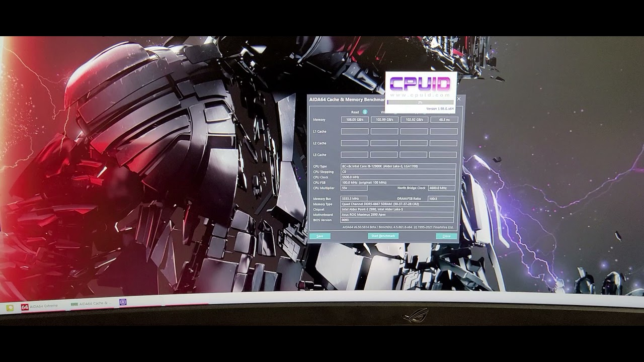Click the DRAM:FSB Ratio value 100:3
This screenshot has height=362, width=644.
pyautogui.click(x=441, y=199)
